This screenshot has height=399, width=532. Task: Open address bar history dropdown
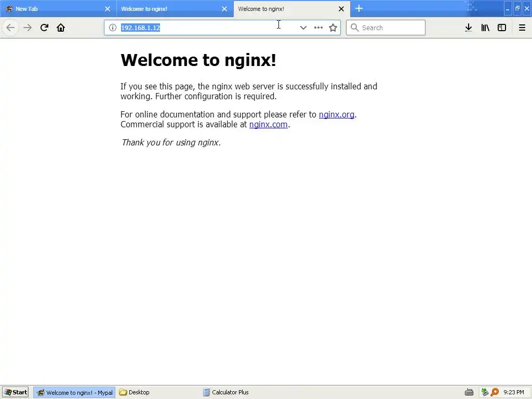303,28
